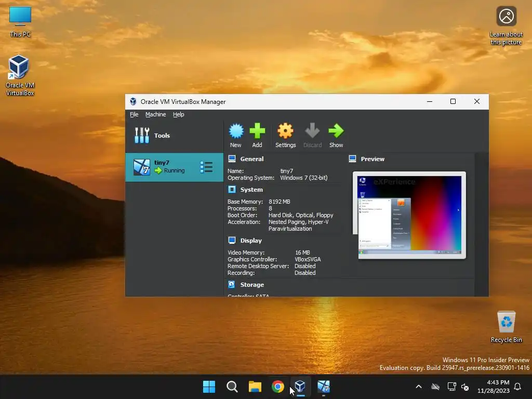Open the File menu
532x399 pixels.
pos(134,114)
